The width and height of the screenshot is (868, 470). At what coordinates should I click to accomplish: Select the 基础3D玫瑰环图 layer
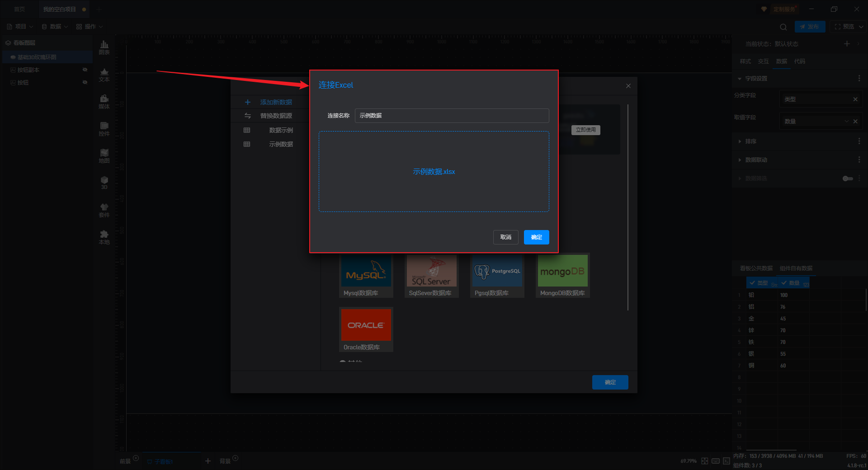click(x=47, y=57)
